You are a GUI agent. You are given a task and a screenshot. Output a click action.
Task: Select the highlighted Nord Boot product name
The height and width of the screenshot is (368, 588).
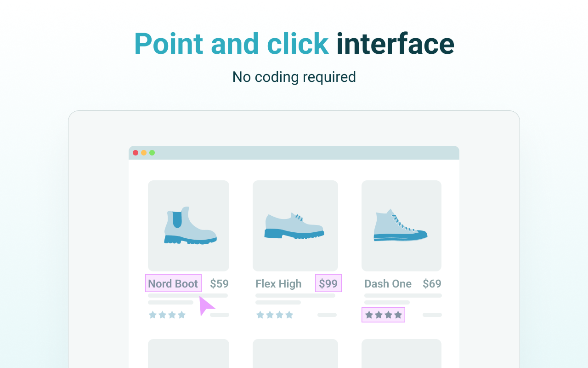[x=173, y=283]
